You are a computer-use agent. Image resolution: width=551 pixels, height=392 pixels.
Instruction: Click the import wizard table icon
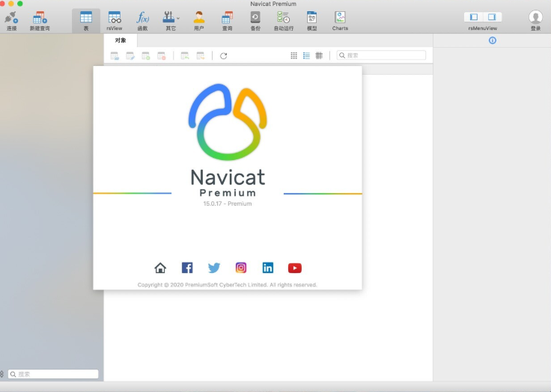tap(185, 55)
